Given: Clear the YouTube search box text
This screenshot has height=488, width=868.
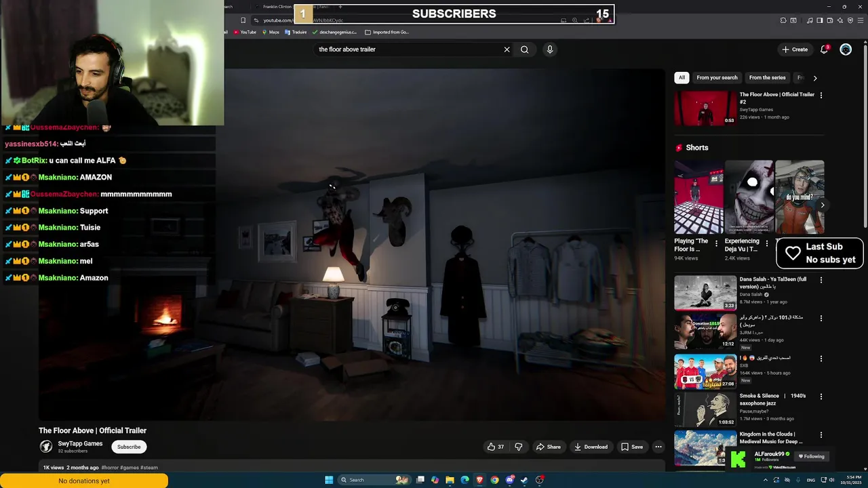Looking at the screenshot, I should coord(507,49).
